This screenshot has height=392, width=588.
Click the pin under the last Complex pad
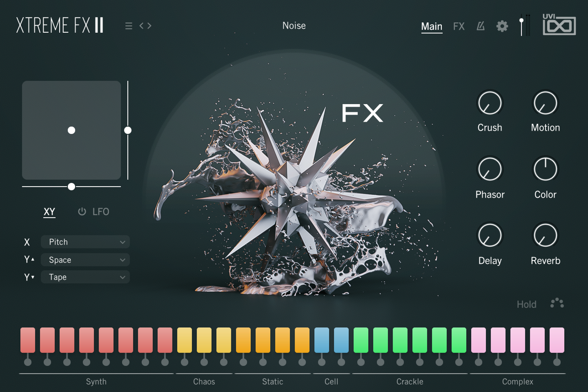coord(557,362)
